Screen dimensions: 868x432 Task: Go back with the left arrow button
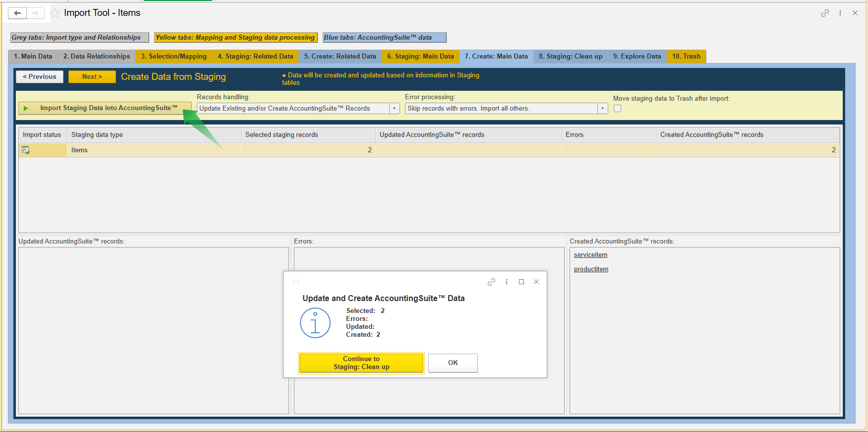point(17,13)
